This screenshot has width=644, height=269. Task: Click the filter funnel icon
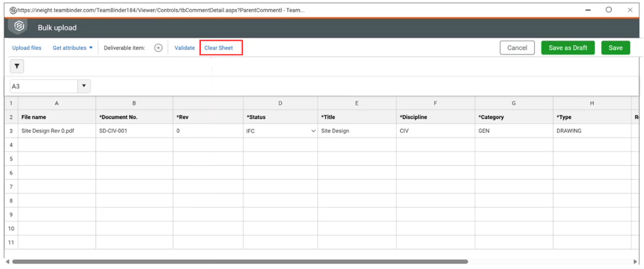pyautogui.click(x=17, y=66)
